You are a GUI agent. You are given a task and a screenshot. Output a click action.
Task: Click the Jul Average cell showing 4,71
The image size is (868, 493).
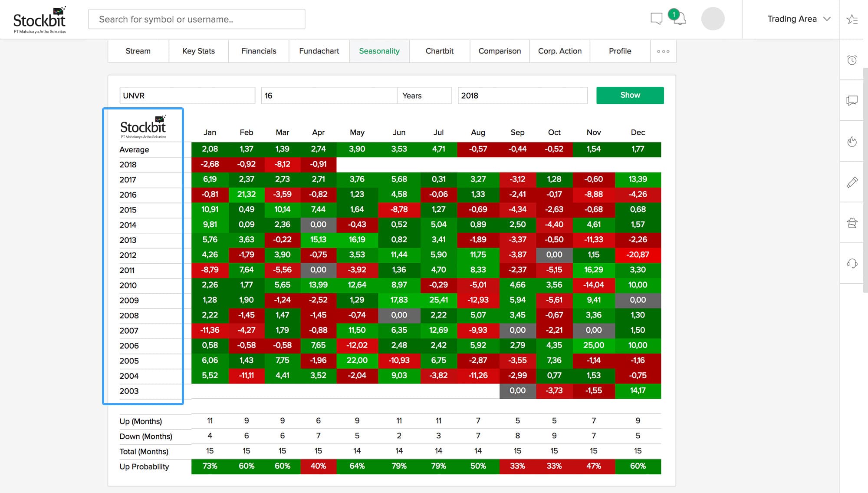coord(438,149)
